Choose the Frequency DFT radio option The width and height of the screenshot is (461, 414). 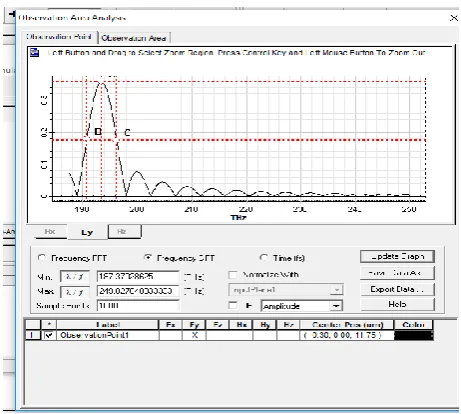click(148, 258)
